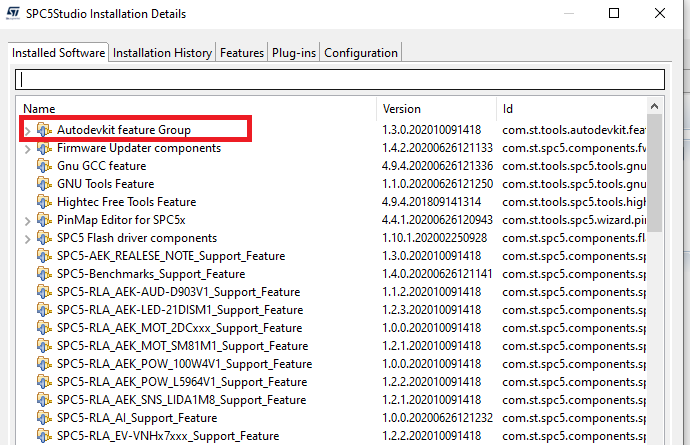Click the PinMap Editor for SPC5x icon

click(44, 220)
